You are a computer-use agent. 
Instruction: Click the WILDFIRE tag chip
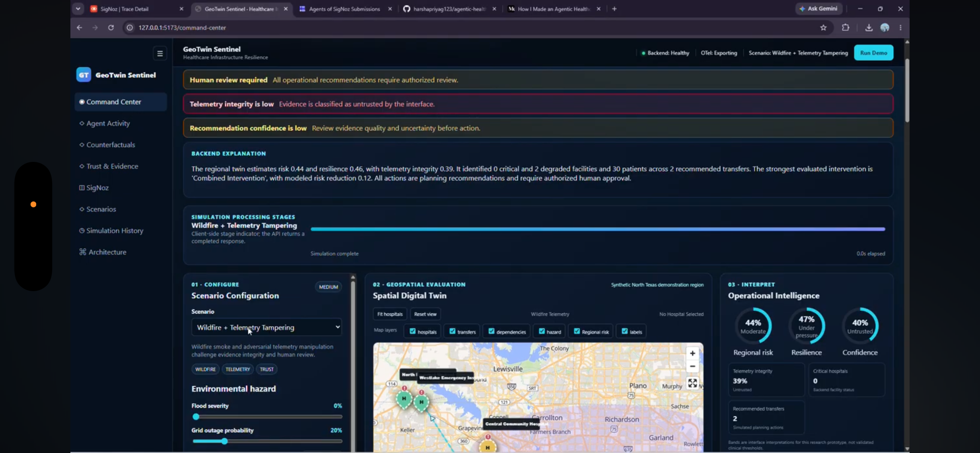[x=205, y=369]
